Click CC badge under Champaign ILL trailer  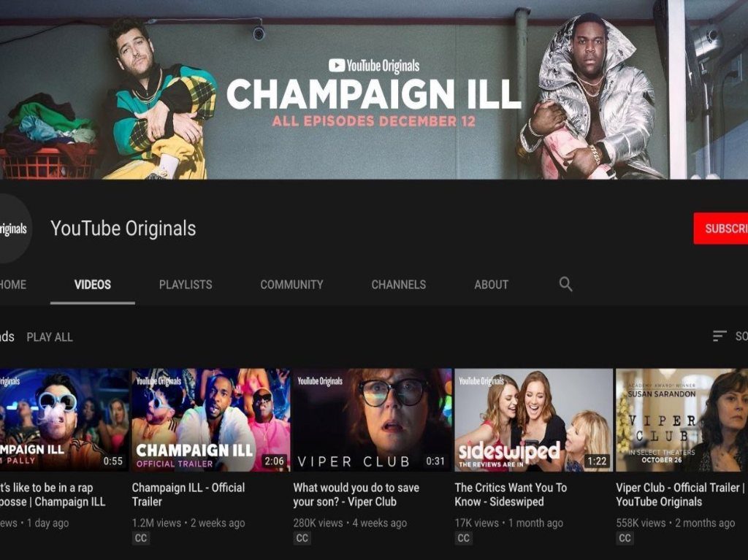pos(141,538)
